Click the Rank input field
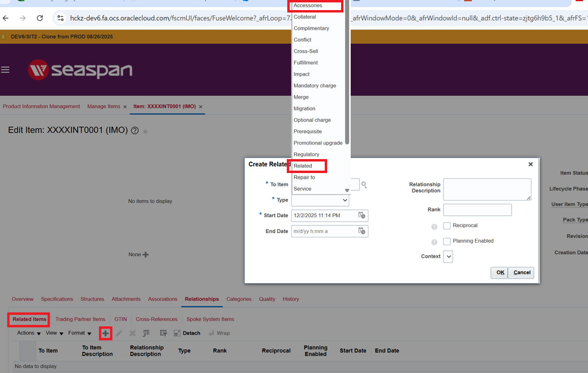 click(478, 210)
